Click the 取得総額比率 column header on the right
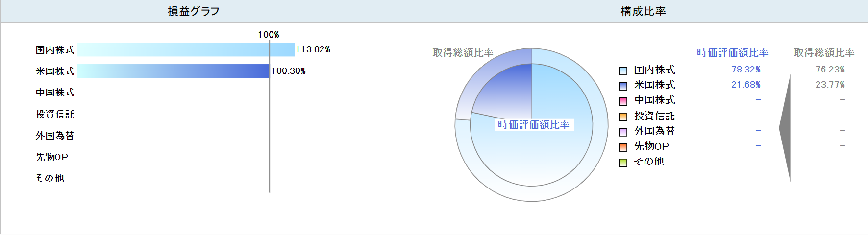The height and width of the screenshot is (235, 868). point(824,52)
